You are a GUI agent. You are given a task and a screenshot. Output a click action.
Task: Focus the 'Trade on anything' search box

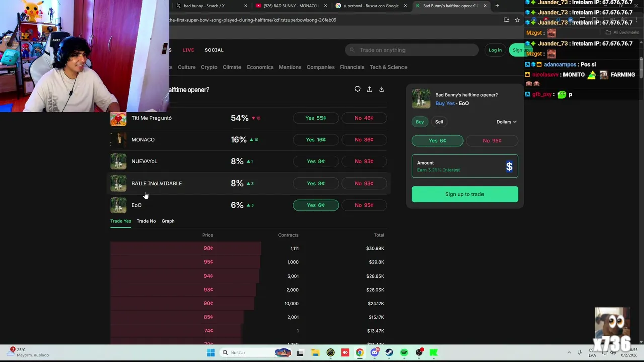[x=412, y=50]
